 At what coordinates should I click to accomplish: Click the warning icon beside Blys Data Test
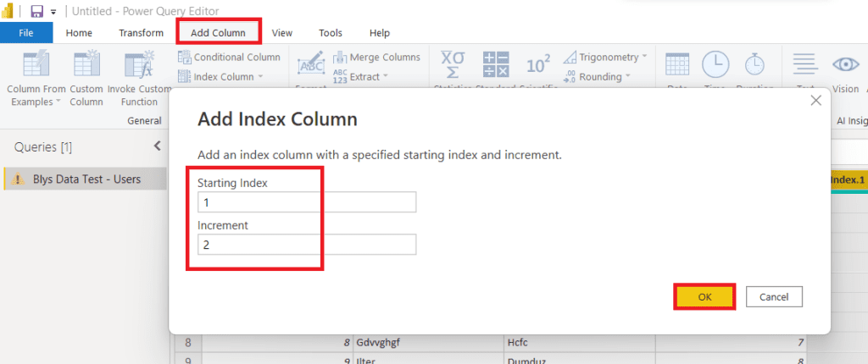[x=18, y=179]
